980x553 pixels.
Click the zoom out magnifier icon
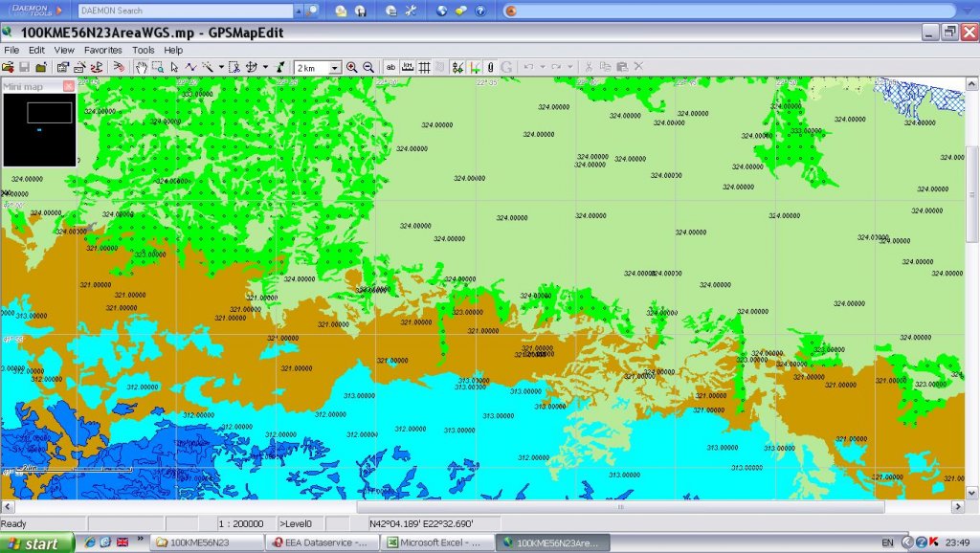pos(368,67)
